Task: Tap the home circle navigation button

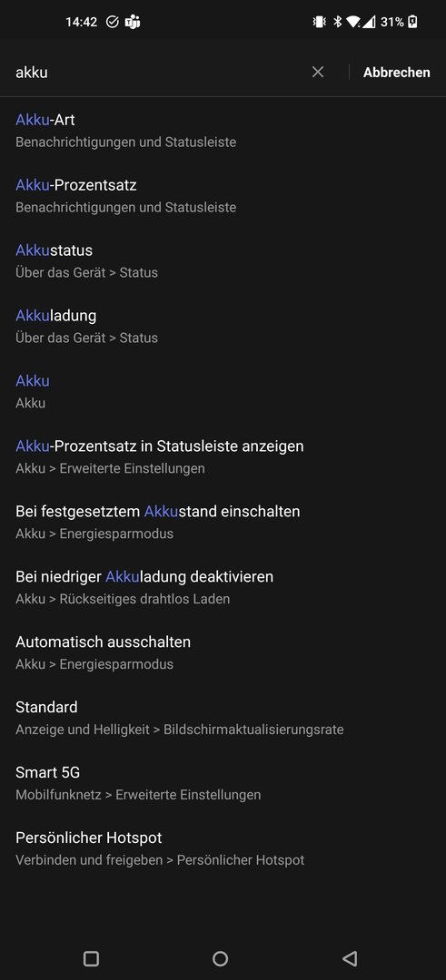Action: pyautogui.click(x=220, y=958)
